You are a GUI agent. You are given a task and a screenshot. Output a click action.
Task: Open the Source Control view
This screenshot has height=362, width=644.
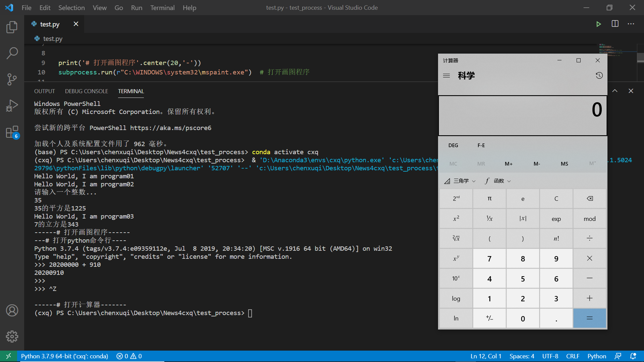point(12,79)
